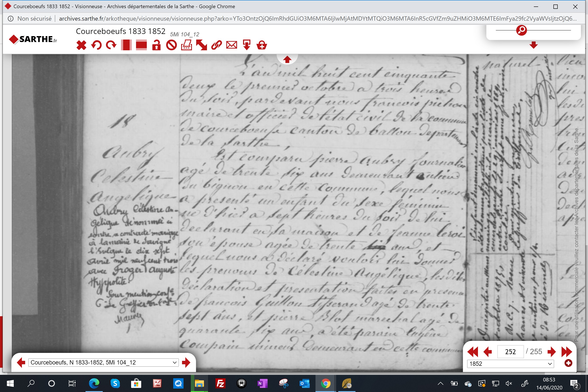Switch to fullscreen with diagonal arrows icon
Screen dimensions: 588x392
(202, 45)
